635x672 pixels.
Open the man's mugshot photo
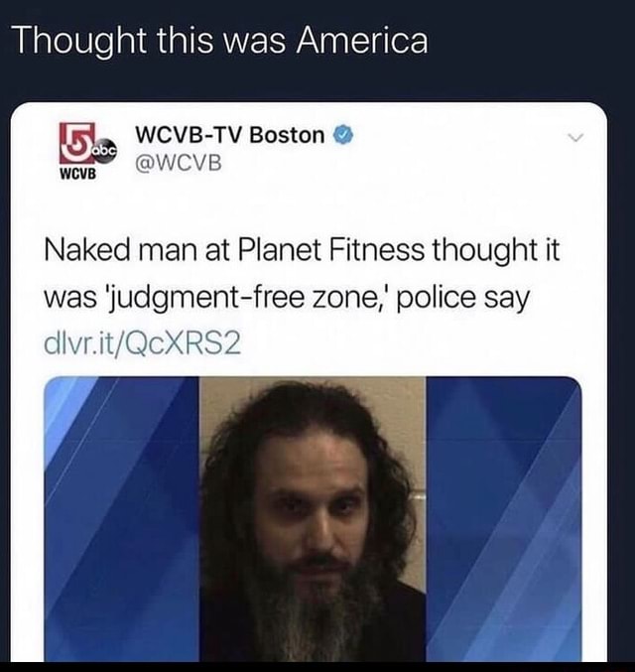[x=313, y=518]
